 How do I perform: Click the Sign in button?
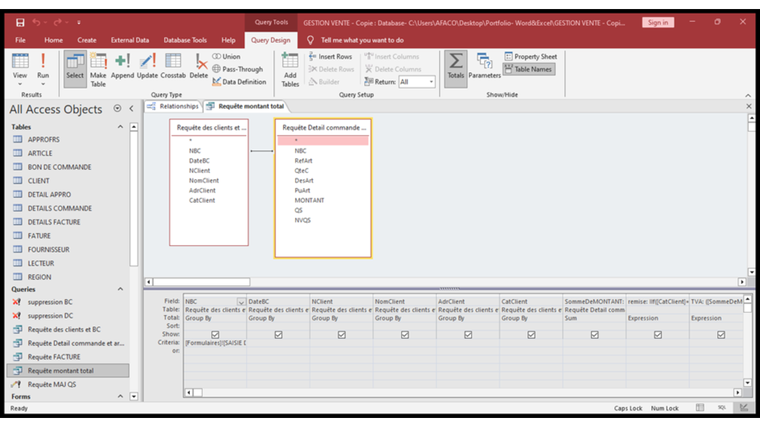pyautogui.click(x=658, y=22)
